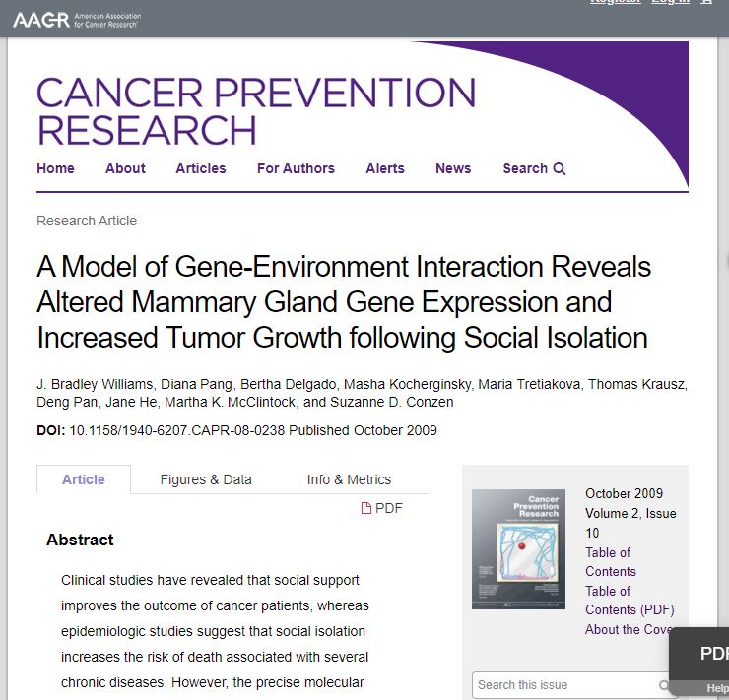The image size is (729, 700).
Task: Open the search magnifier icon in navigation
Action: [560, 168]
